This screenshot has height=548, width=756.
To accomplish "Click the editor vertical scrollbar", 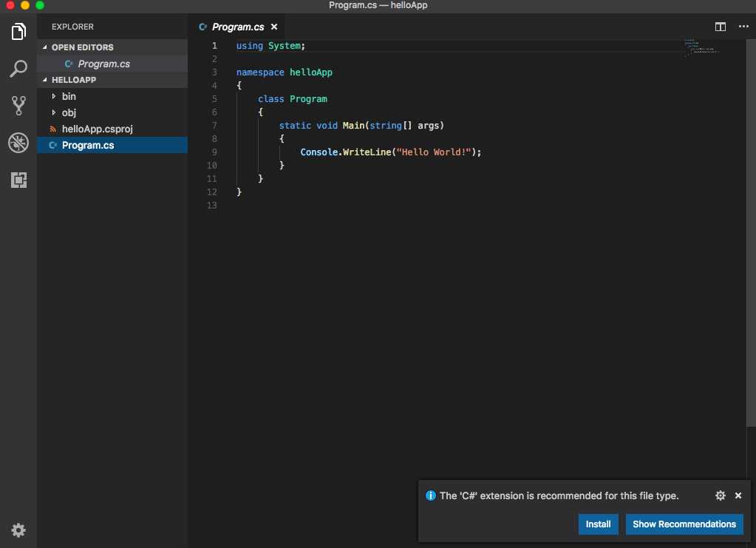I will pos(751,232).
